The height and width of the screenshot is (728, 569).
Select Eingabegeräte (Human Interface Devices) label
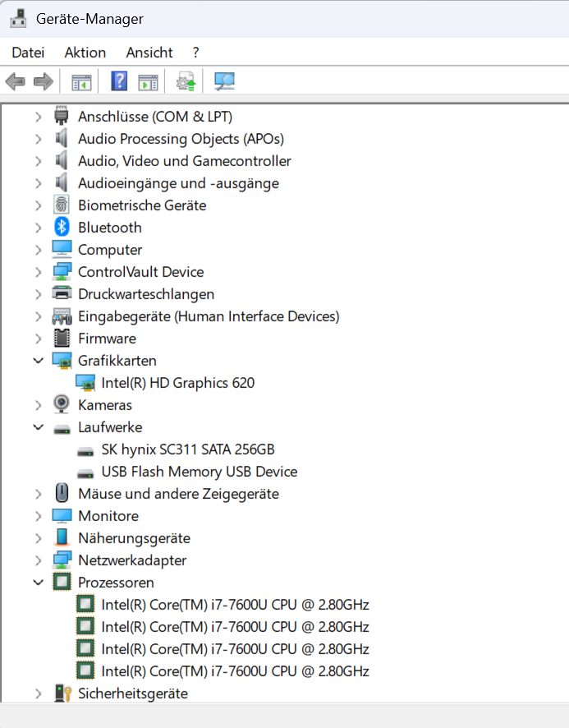[x=209, y=316]
